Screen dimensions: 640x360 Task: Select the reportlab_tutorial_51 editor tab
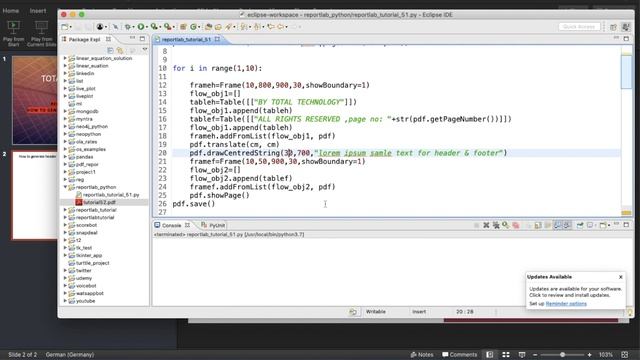pos(186,39)
